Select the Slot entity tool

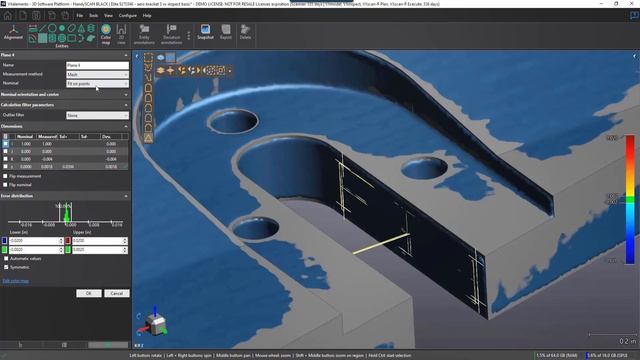[71, 28]
